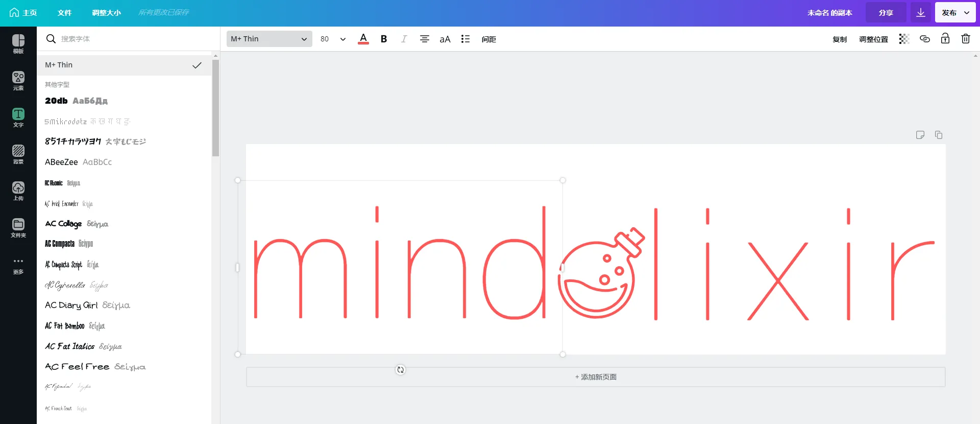Choose the AC Feel Free font
The height and width of the screenshot is (424, 980).
click(124, 367)
